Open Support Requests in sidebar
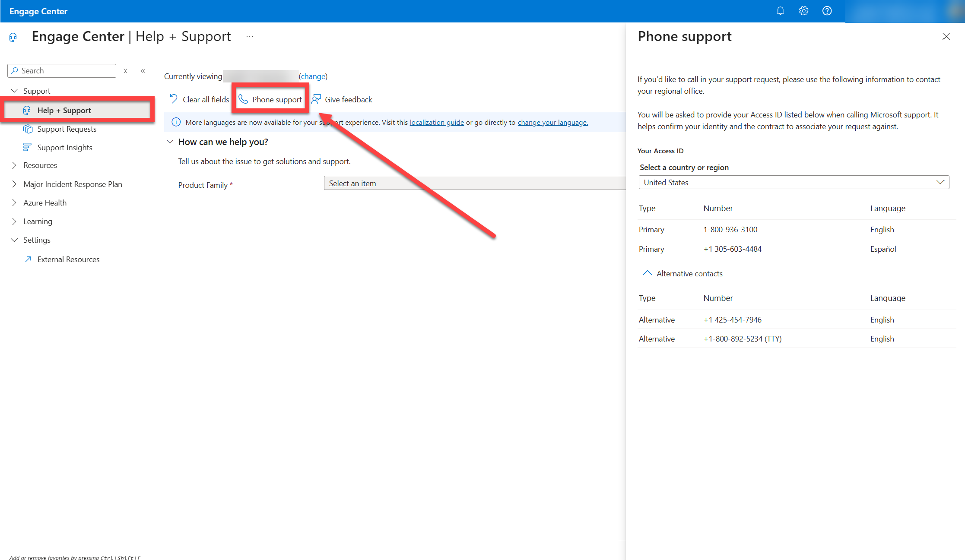The width and height of the screenshot is (965, 560). click(x=67, y=129)
